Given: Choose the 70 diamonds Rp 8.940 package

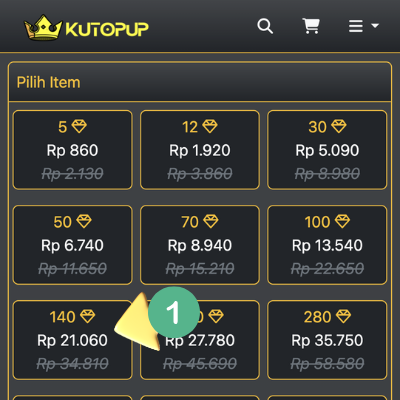Looking at the screenshot, I should point(200,245).
